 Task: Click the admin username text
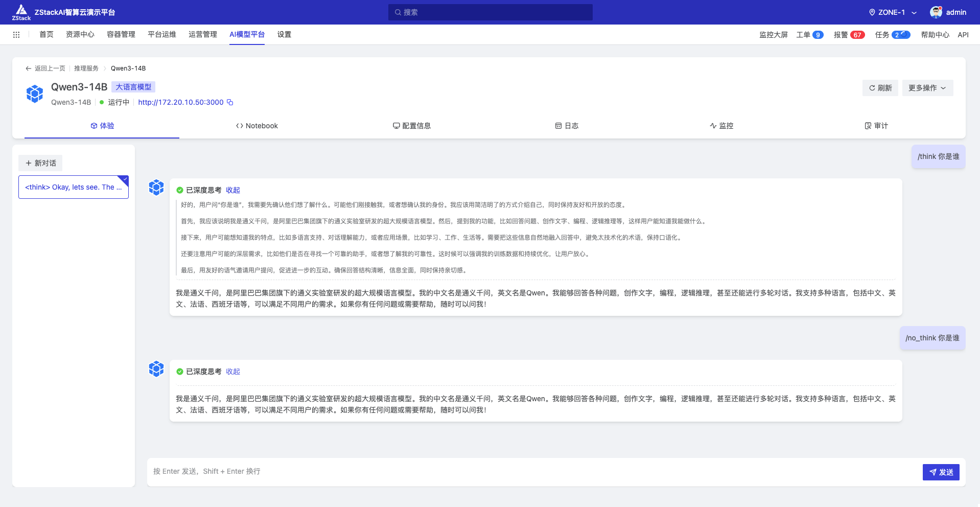pyautogui.click(x=956, y=12)
